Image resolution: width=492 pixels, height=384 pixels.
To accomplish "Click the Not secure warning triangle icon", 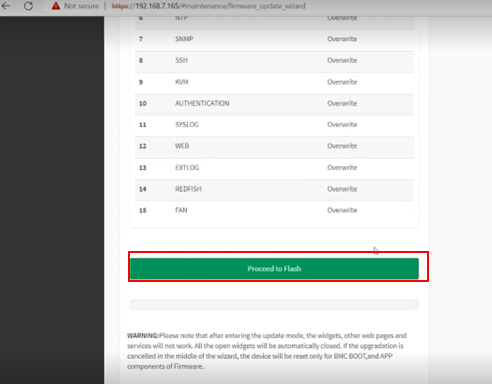I will coord(56,6).
